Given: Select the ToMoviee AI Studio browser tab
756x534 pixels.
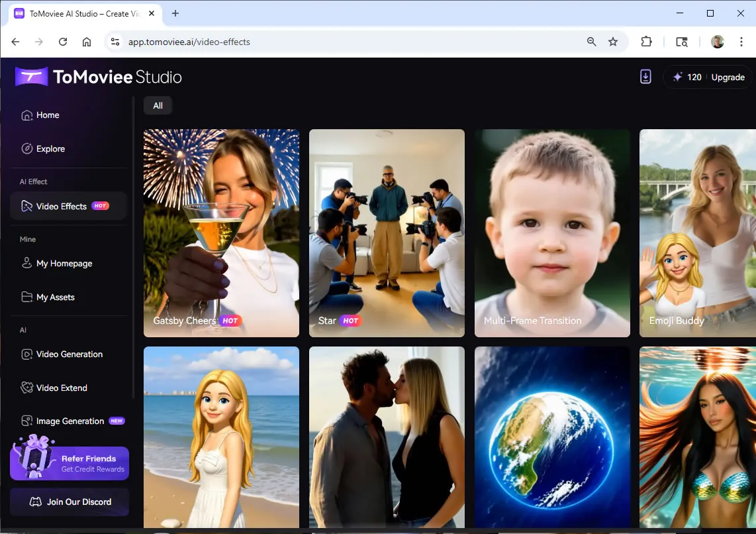Looking at the screenshot, I should point(85,13).
